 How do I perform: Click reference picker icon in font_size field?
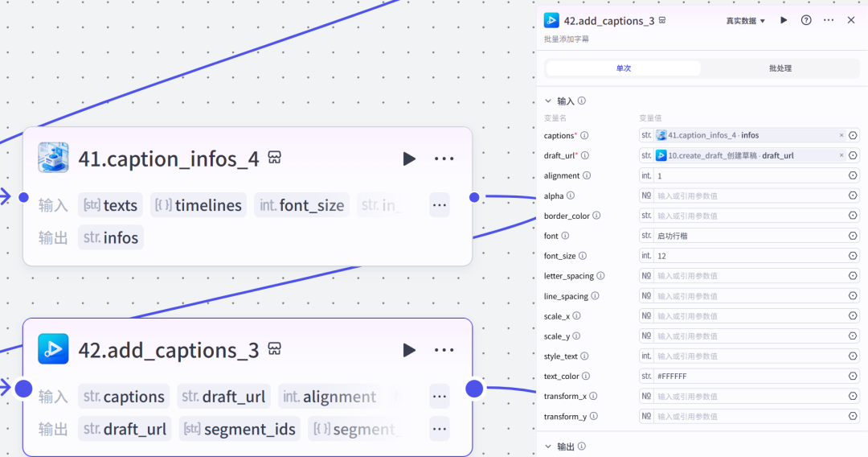click(x=853, y=256)
